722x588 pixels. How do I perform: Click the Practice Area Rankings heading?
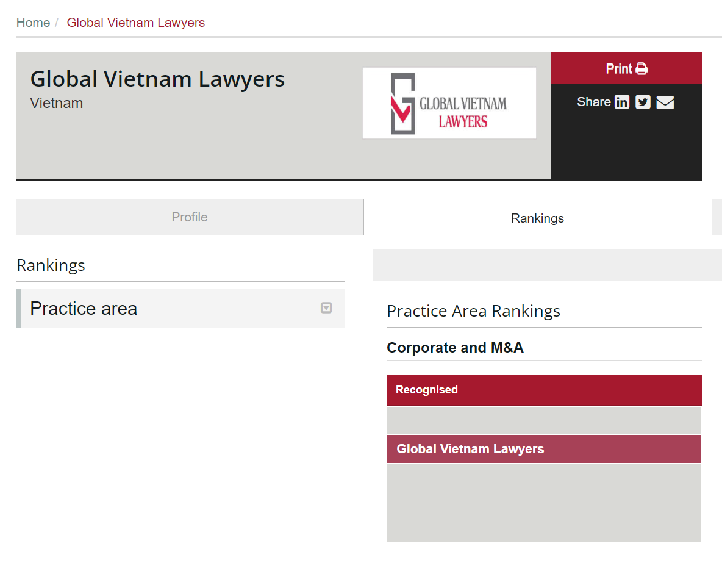473,311
